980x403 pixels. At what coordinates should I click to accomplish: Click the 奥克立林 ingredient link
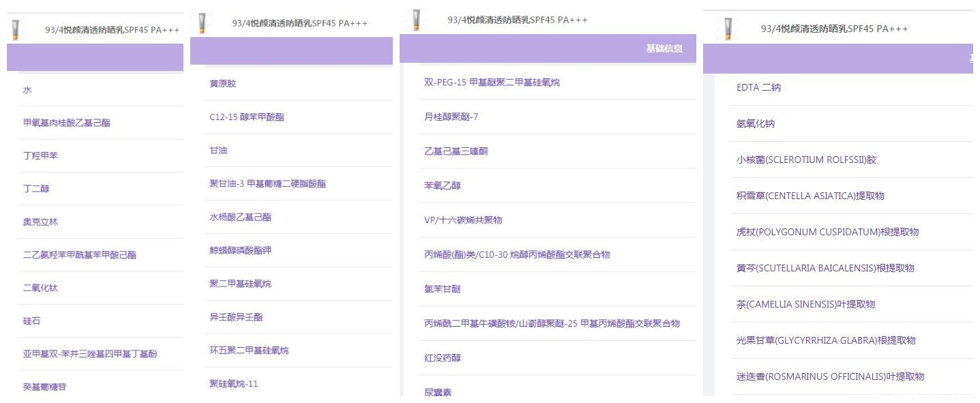40,222
